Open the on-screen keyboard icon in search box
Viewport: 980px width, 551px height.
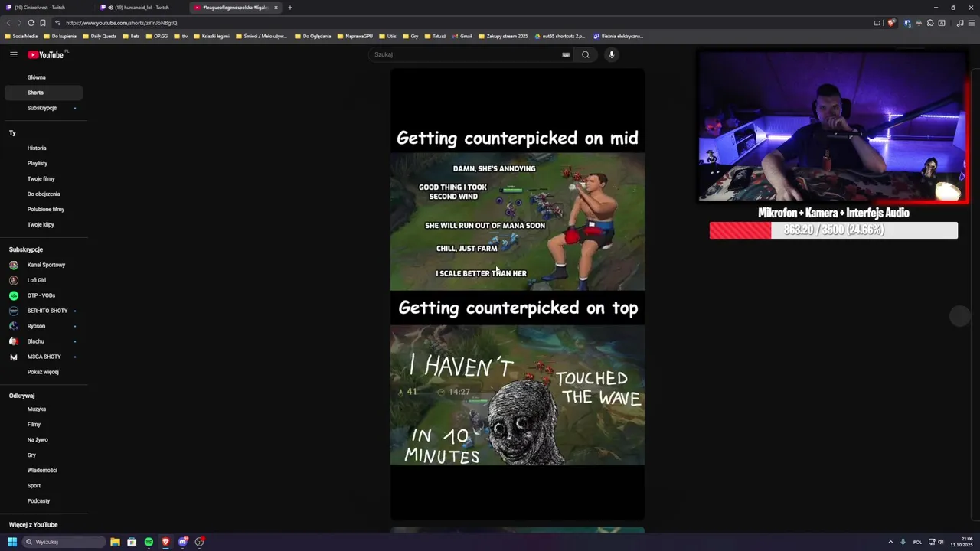(x=566, y=54)
